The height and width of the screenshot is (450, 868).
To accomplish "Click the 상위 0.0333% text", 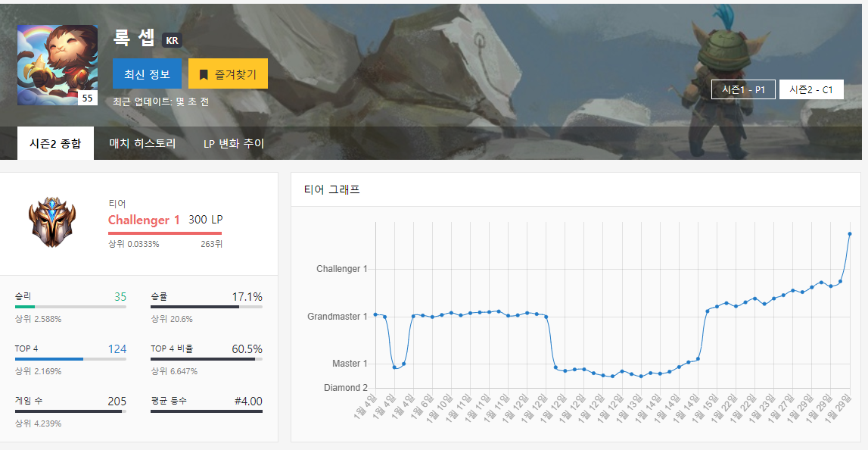I will (x=133, y=244).
